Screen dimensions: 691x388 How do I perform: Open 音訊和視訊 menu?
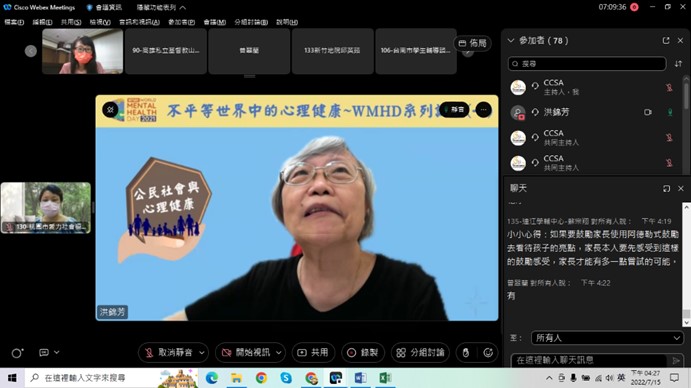click(x=139, y=22)
